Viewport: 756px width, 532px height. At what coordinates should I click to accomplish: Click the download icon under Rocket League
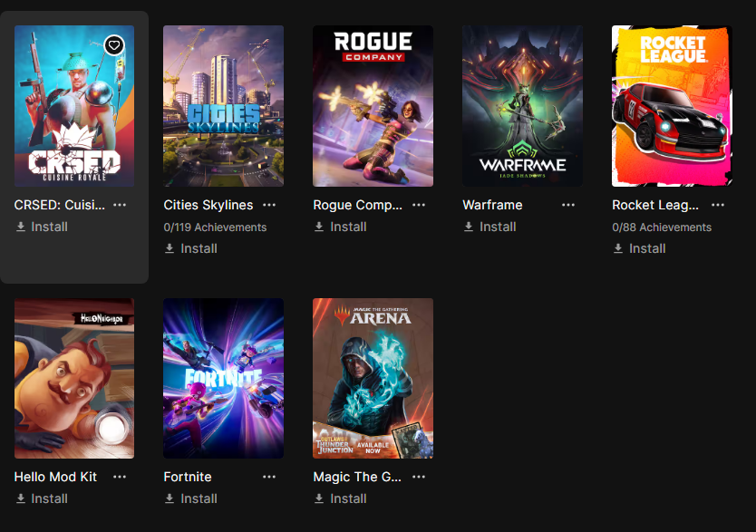pyautogui.click(x=618, y=248)
